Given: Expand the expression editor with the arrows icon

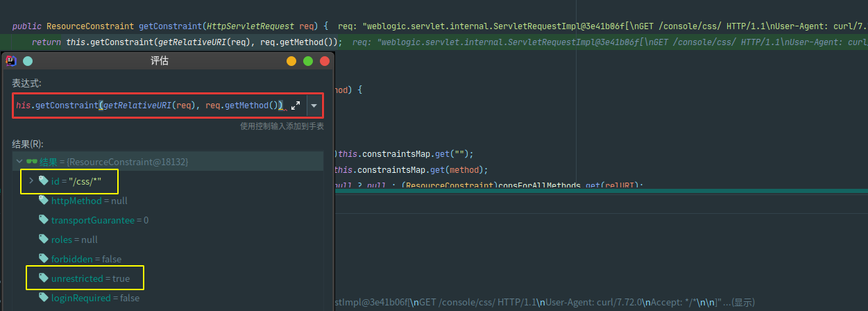Looking at the screenshot, I should [x=296, y=106].
